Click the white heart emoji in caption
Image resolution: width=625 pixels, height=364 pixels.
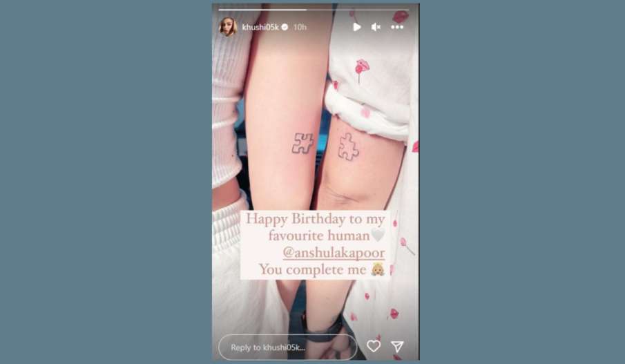(378, 235)
